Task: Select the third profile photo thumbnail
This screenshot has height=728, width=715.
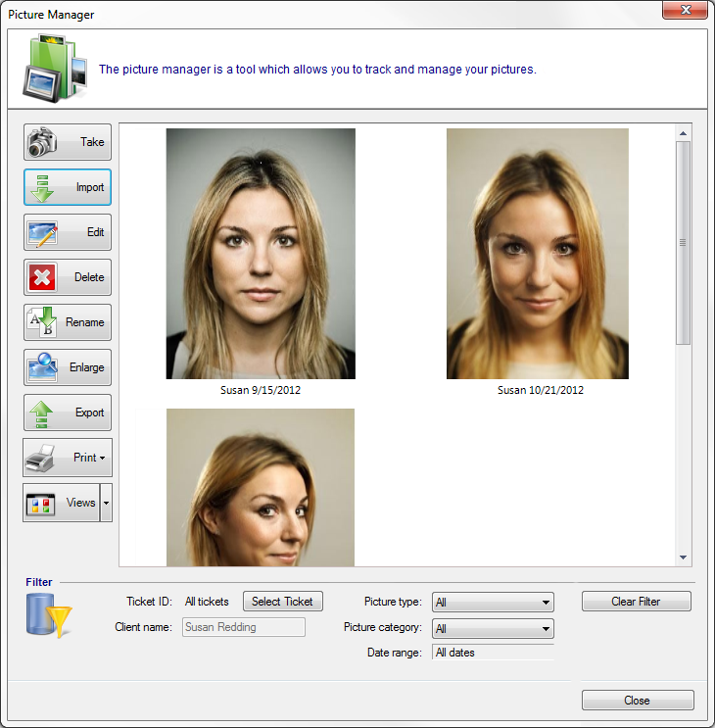Action: tap(261, 487)
